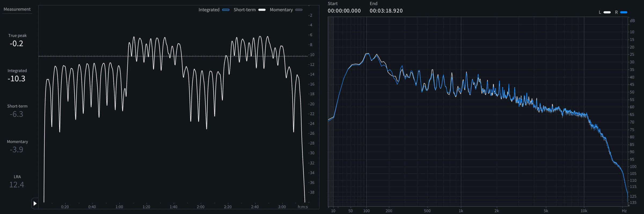Toggle the Momentary legend swatch
The image size is (644, 214).
(299, 10)
